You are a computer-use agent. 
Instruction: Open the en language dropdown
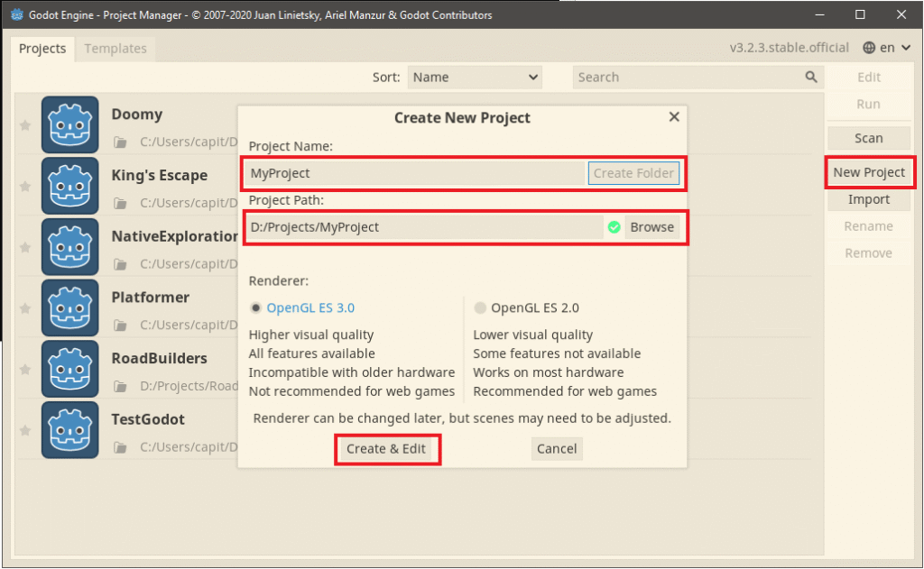(x=887, y=48)
